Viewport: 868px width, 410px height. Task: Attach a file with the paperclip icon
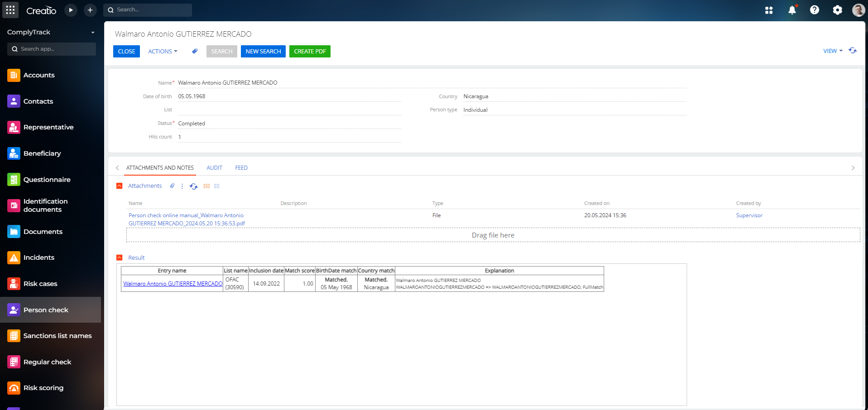pos(172,186)
